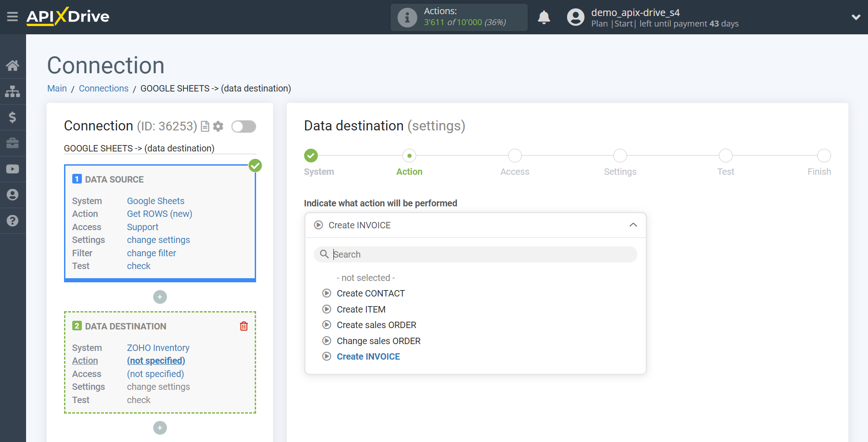
Task: Click the Connections breadcrumb link
Action: (x=104, y=88)
